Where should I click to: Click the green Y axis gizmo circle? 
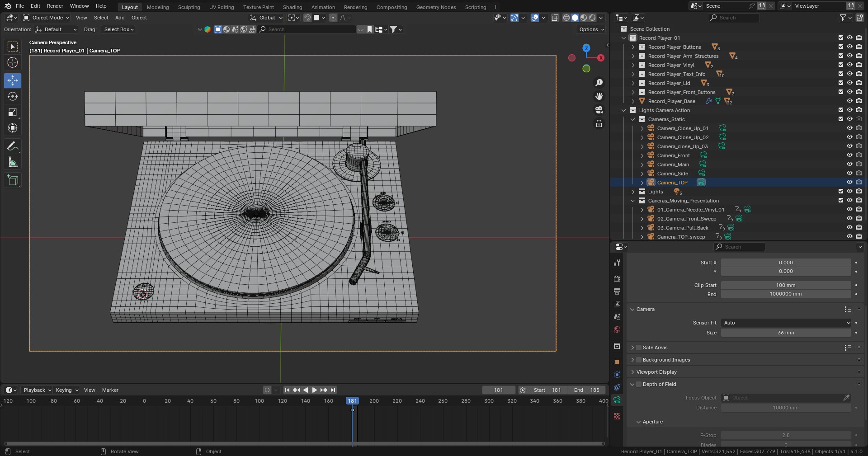click(x=586, y=69)
